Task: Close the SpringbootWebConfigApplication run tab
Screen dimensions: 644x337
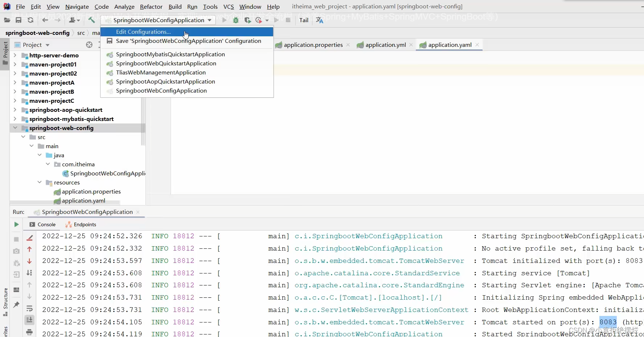Action: pyautogui.click(x=138, y=212)
